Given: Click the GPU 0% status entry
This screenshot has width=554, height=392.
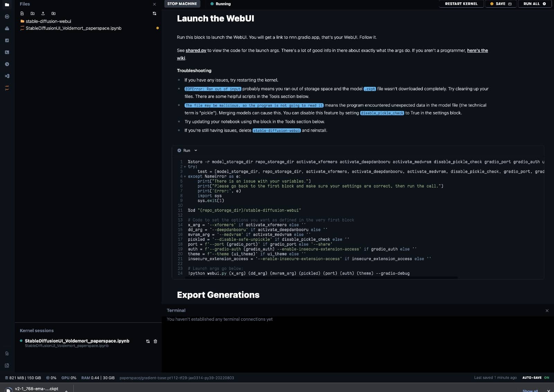Looking at the screenshot, I should coord(69,378).
